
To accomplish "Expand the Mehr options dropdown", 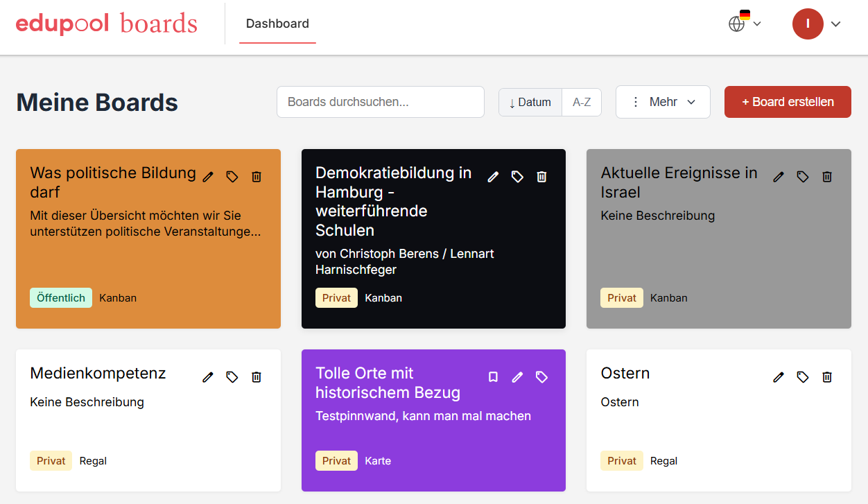I will 663,102.
